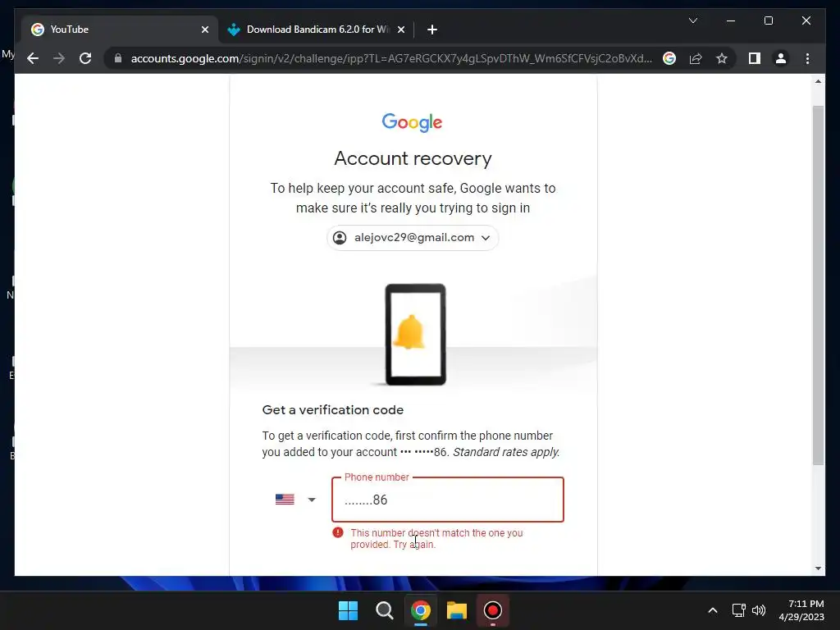
Task: Open a new browser tab
Action: [x=431, y=30]
